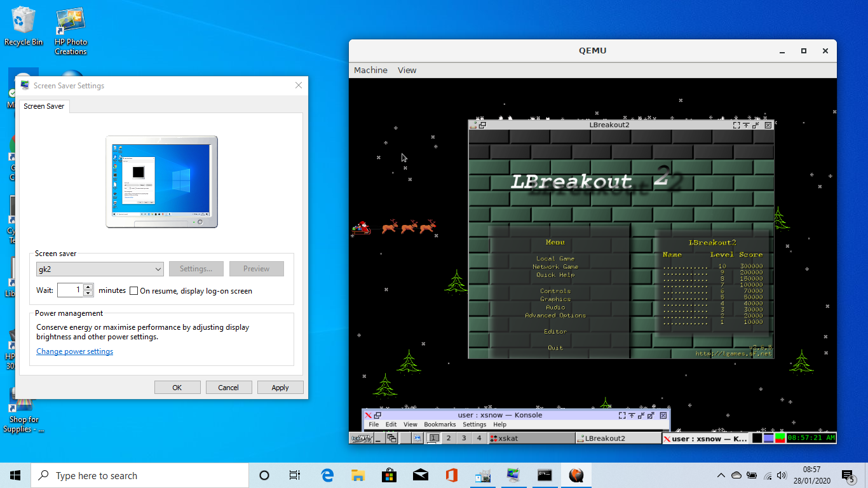Image resolution: width=868 pixels, height=488 pixels.
Task: Click the screen saver preview monitor thumbnail
Action: 161,182
